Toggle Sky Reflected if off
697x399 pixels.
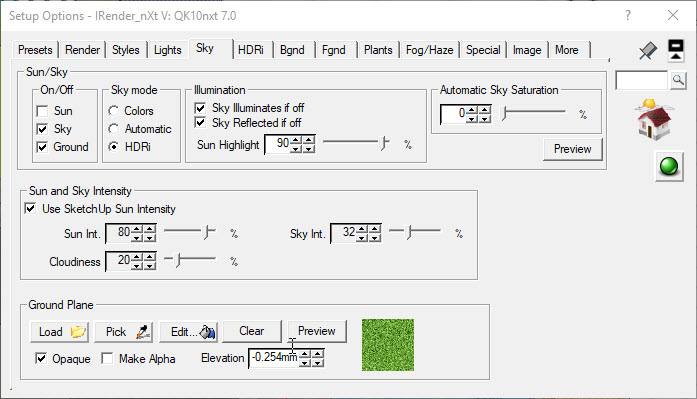(x=200, y=123)
